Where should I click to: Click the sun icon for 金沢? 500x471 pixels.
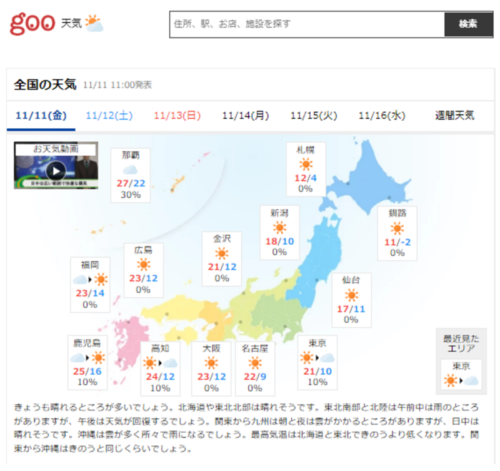point(222,253)
